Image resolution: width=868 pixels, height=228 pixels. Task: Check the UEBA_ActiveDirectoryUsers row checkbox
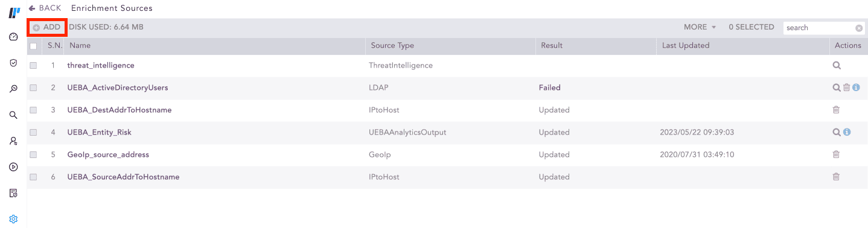pyautogui.click(x=33, y=87)
